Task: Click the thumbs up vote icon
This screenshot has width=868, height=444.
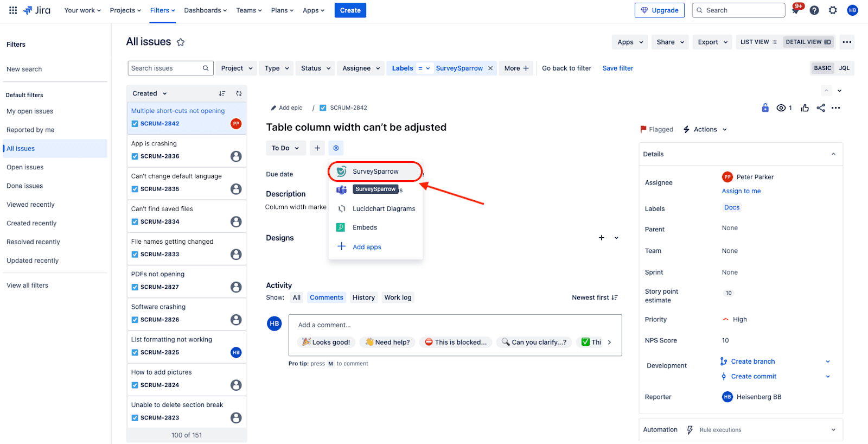Action: tap(805, 108)
